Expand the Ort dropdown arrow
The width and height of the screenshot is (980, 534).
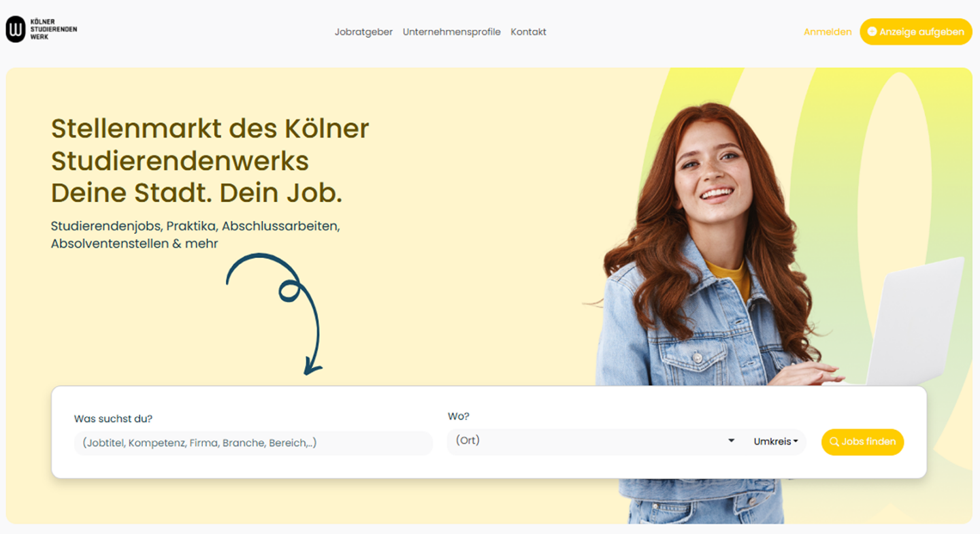(731, 441)
